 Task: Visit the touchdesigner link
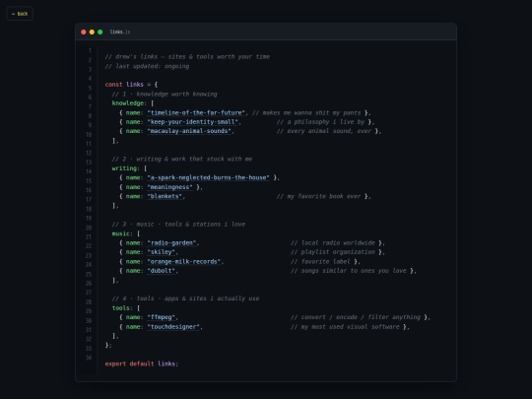173,327
